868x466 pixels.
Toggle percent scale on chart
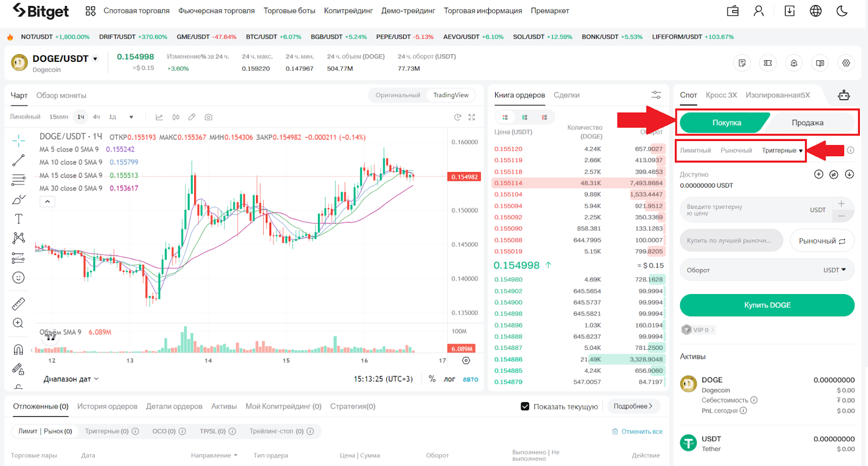(x=432, y=379)
